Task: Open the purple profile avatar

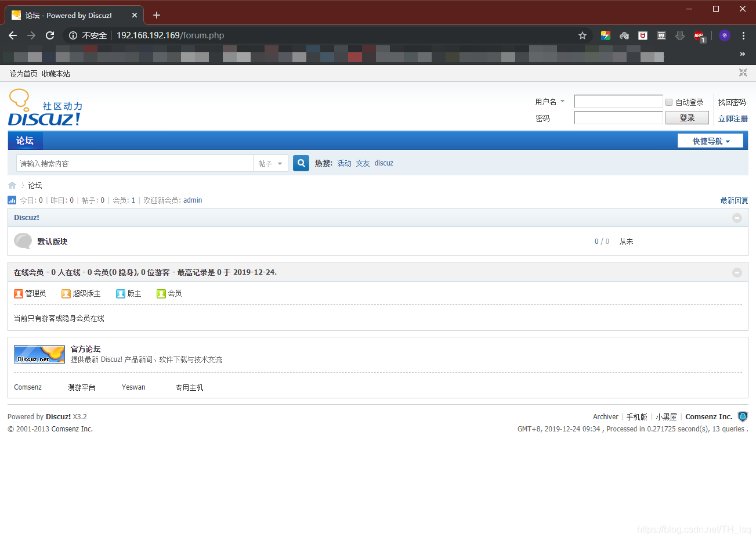Action: 725,35
